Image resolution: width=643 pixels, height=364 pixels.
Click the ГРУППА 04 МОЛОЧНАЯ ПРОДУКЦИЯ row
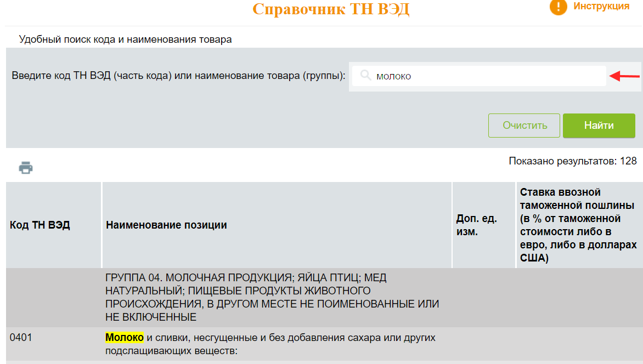tap(324, 298)
